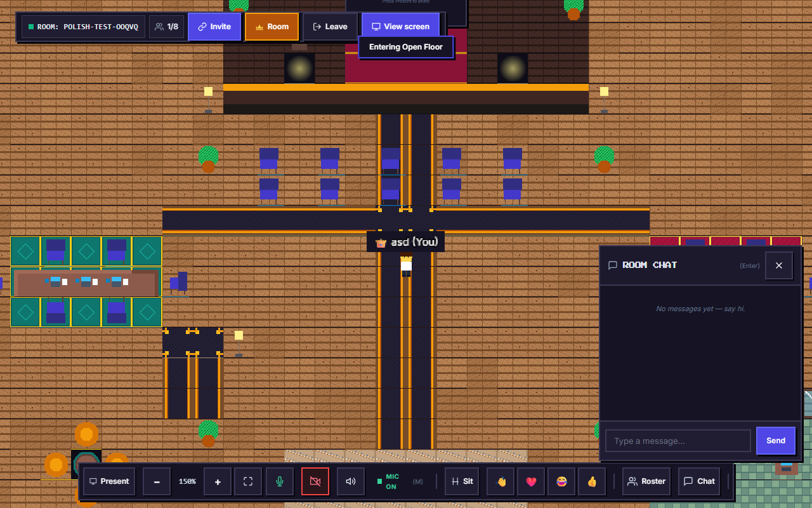Zoom out with the minus button
This screenshot has width=812, height=508.
coord(157,481)
